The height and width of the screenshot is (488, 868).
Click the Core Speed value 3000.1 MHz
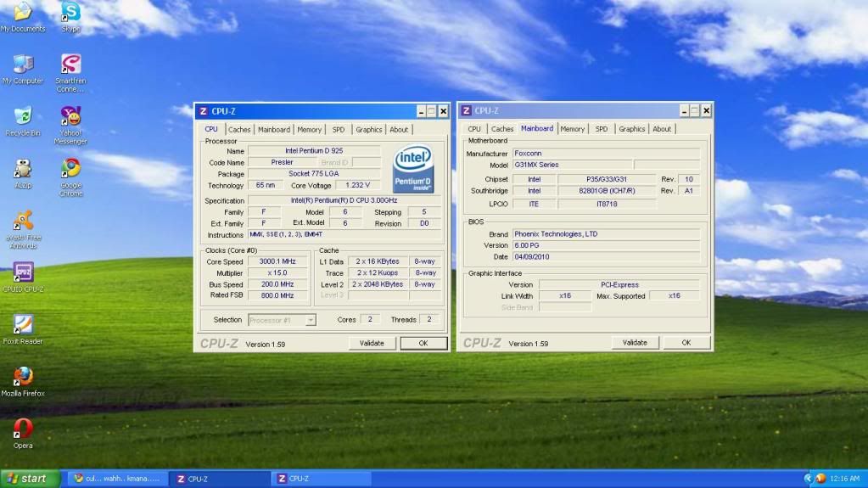point(277,261)
